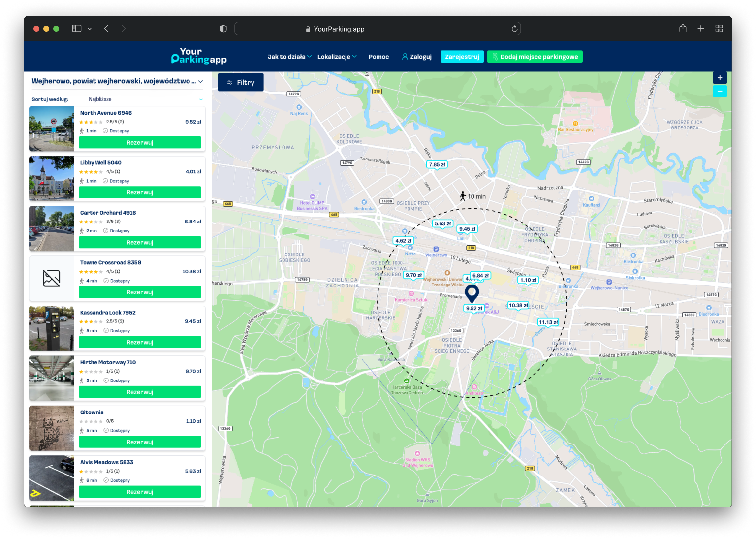
Task: Open the Filtry filter button
Action: (241, 82)
